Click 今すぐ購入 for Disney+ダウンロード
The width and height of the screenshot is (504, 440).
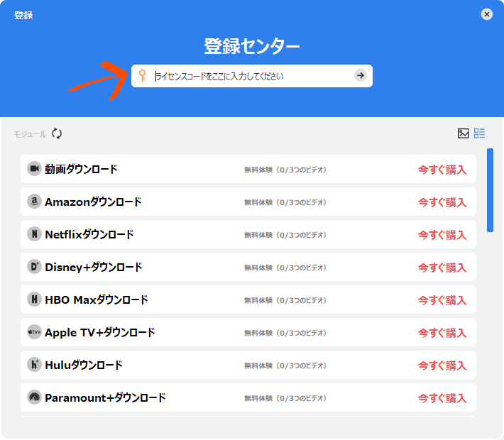click(x=442, y=268)
